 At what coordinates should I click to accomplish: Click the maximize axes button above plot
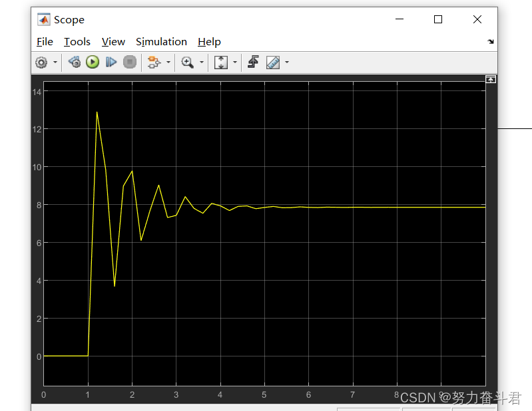tap(491, 80)
